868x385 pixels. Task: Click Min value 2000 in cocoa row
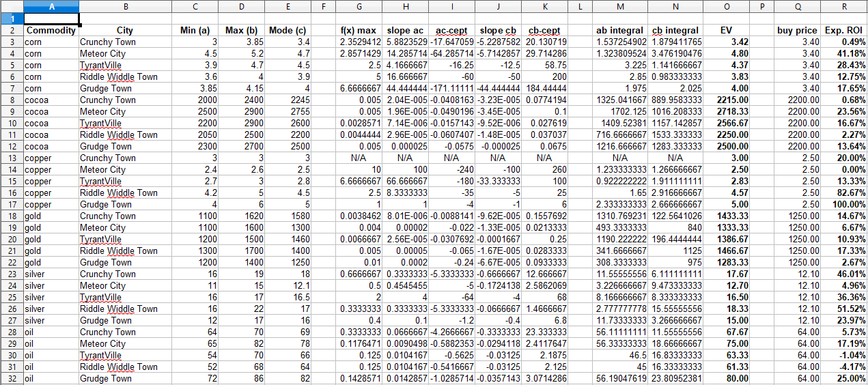pyautogui.click(x=195, y=100)
